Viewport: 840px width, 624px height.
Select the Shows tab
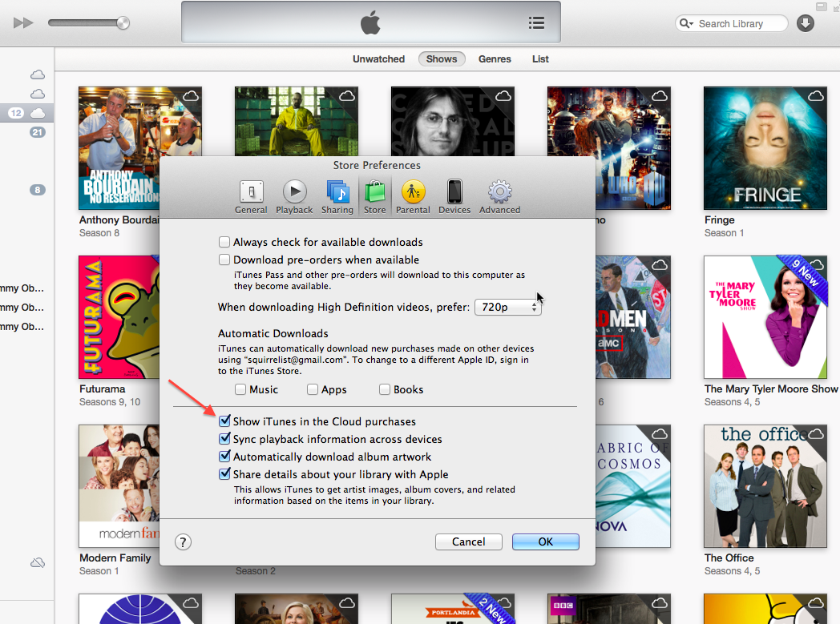[442, 58]
